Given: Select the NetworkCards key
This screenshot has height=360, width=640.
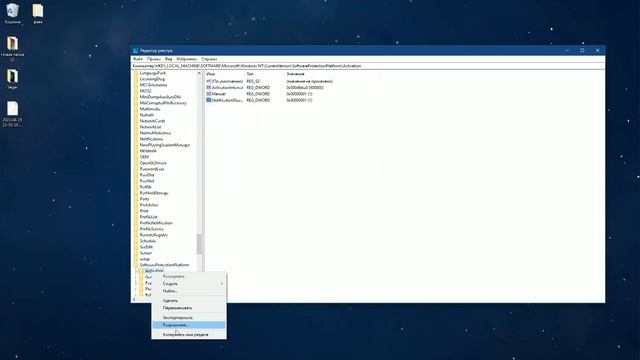Looking at the screenshot, I should click(152, 121).
